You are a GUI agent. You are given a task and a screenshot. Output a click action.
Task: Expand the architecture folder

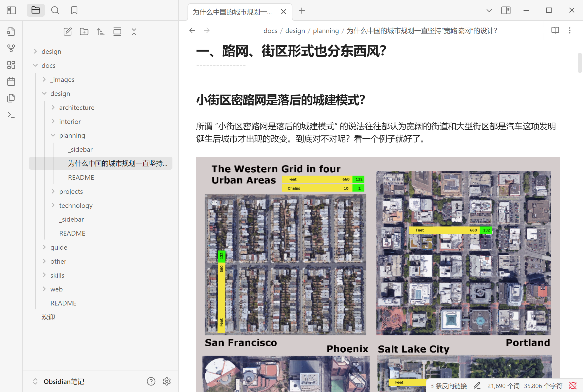(53, 107)
